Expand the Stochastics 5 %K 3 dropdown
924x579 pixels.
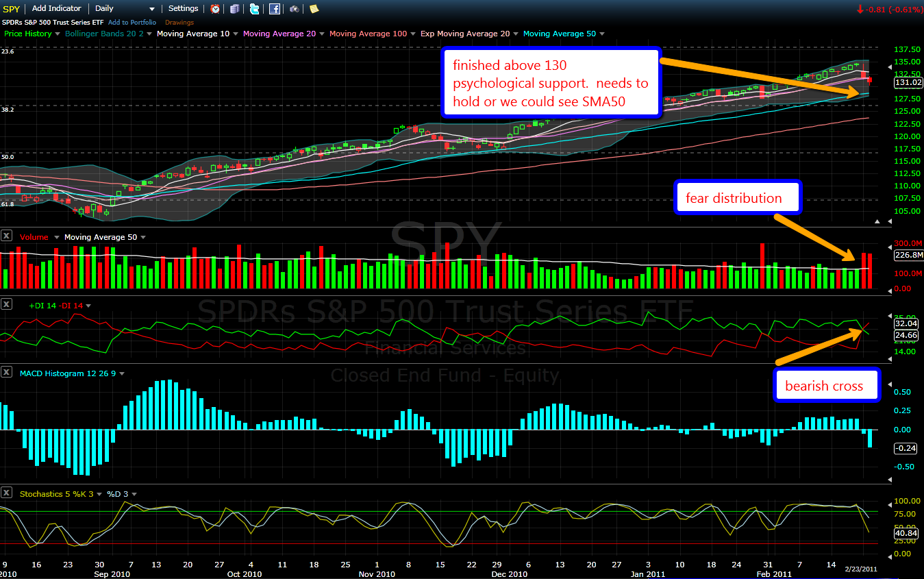(x=100, y=494)
